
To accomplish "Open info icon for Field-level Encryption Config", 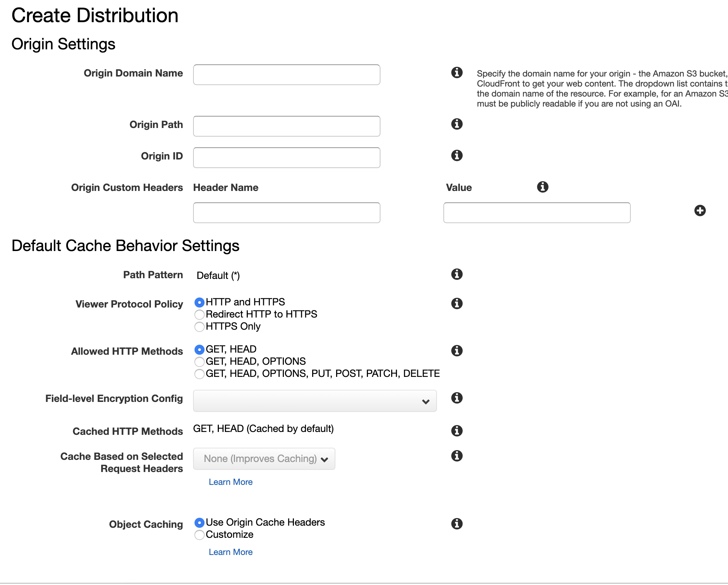I will [x=457, y=398].
